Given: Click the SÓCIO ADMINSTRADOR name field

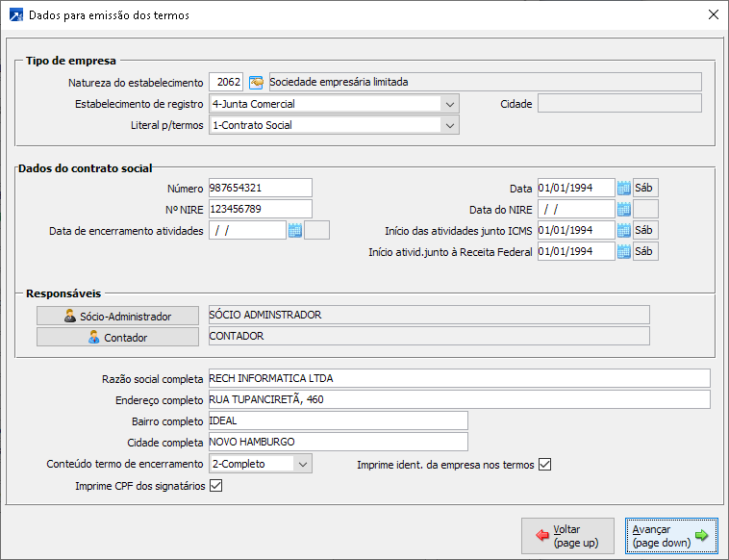Looking at the screenshot, I should coord(429,315).
